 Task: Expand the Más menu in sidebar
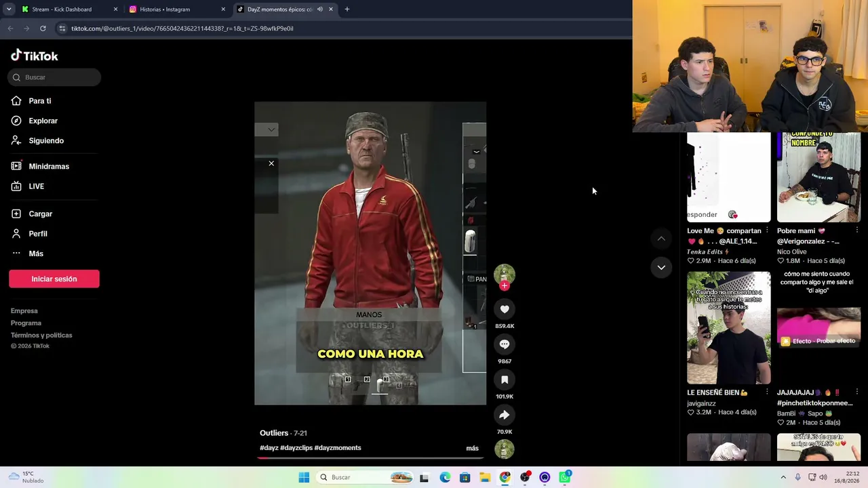coord(36,253)
